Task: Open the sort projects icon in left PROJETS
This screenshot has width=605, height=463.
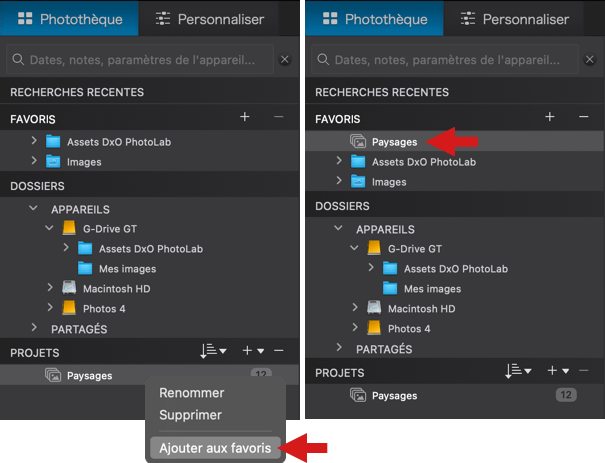Action: [213, 351]
